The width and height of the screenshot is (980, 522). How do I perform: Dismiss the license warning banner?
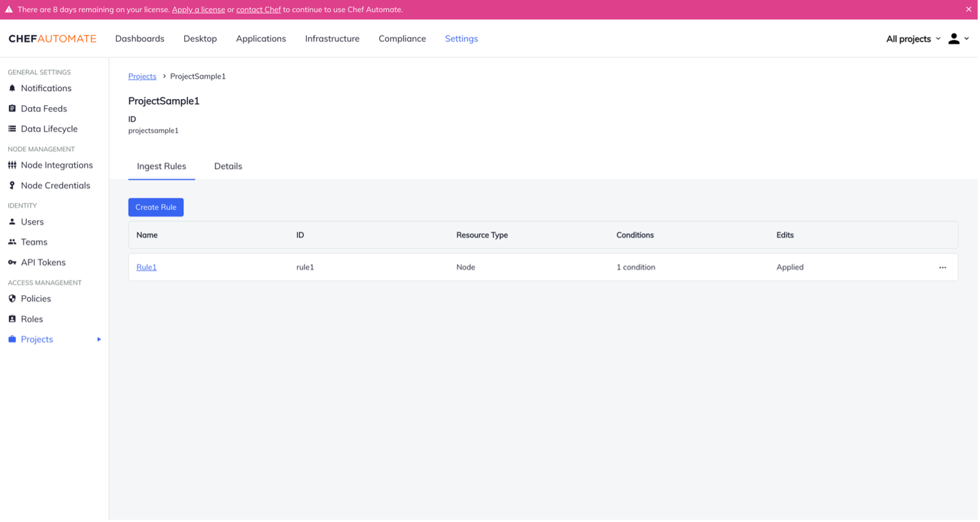coord(968,9)
